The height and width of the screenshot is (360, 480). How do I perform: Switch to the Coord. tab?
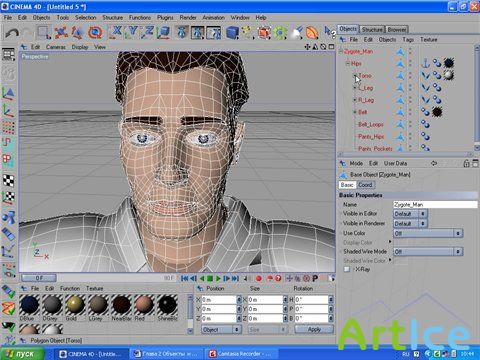(365, 185)
